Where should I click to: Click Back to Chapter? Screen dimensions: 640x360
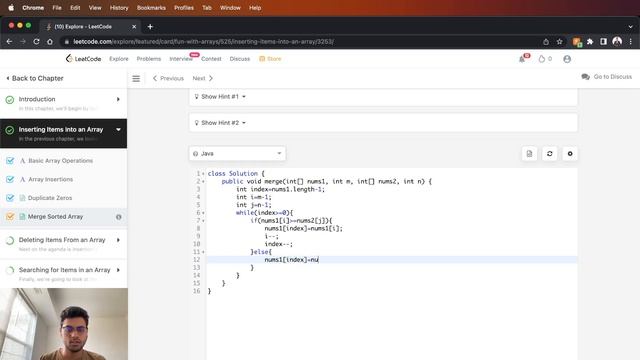[x=35, y=78]
